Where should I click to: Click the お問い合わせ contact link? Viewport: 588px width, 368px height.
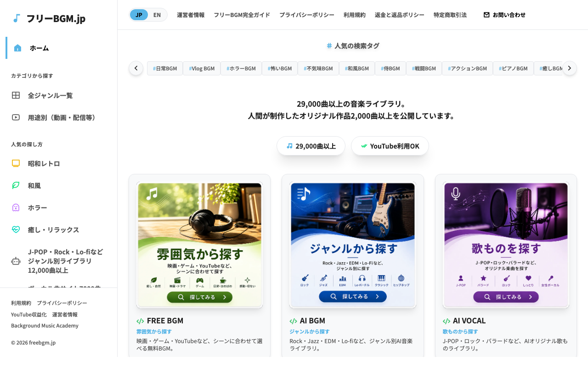pyautogui.click(x=504, y=15)
